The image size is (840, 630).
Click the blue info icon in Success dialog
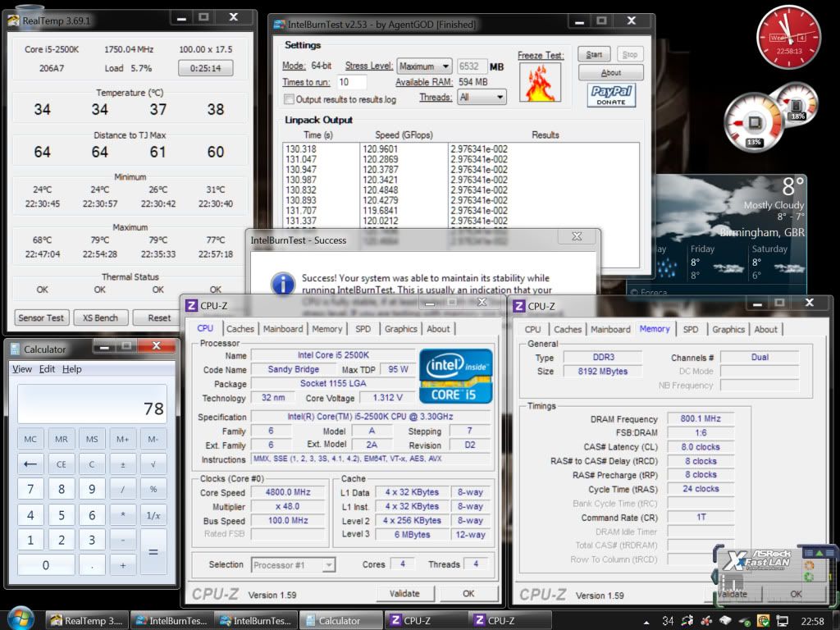[x=283, y=283]
